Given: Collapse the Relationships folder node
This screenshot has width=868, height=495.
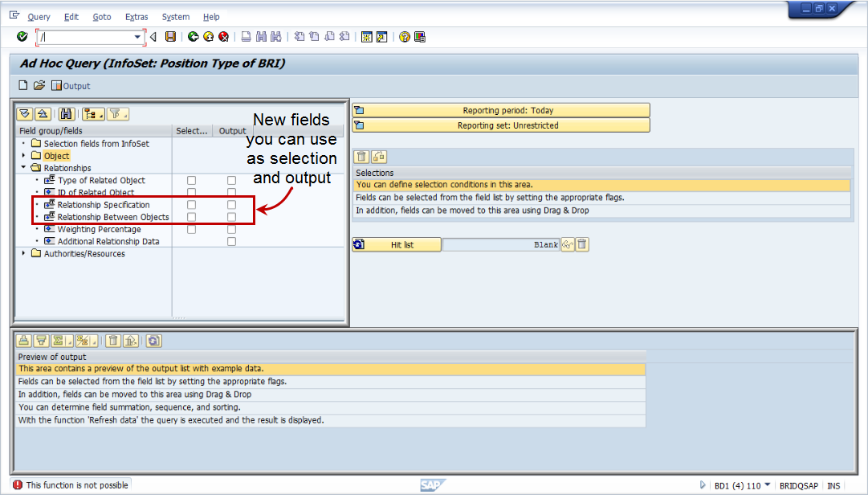Looking at the screenshot, I should [23, 167].
